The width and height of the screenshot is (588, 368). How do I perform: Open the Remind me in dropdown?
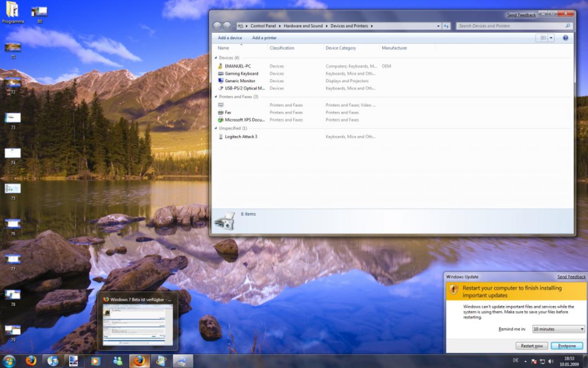tap(559, 329)
